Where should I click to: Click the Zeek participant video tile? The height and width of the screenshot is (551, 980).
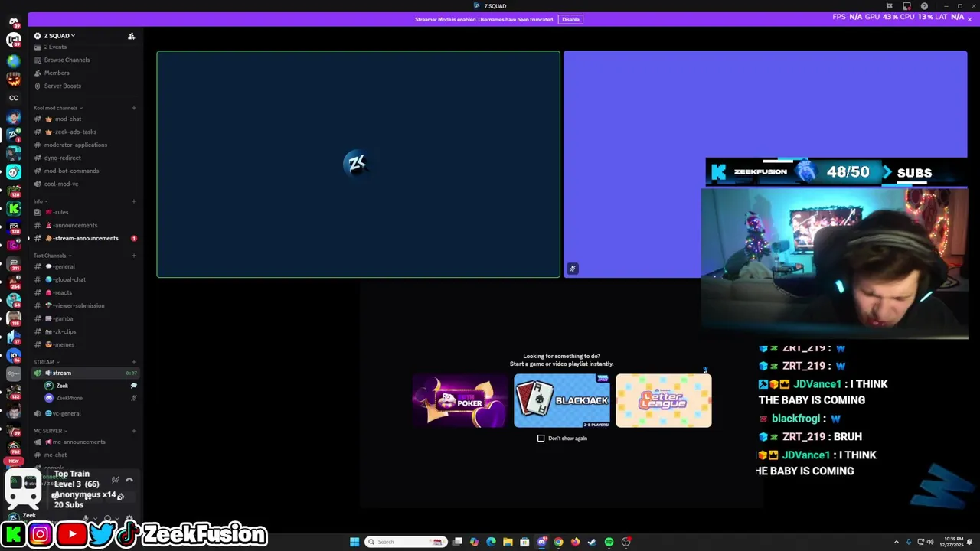(x=358, y=164)
